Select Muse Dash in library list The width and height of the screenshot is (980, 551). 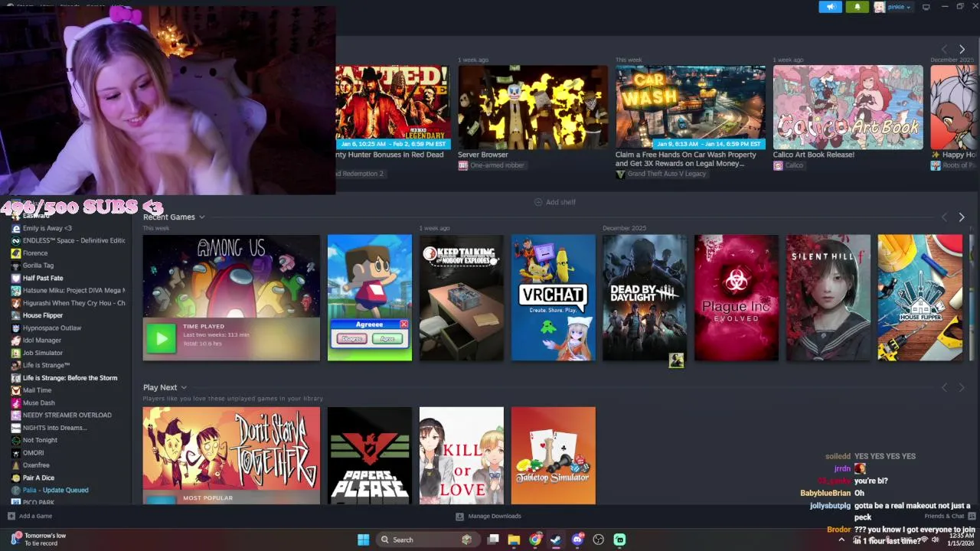pyautogui.click(x=39, y=403)
